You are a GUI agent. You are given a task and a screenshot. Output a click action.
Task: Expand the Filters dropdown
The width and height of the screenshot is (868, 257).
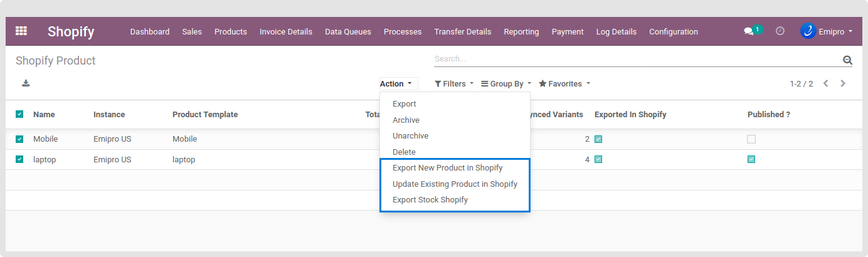454,83
